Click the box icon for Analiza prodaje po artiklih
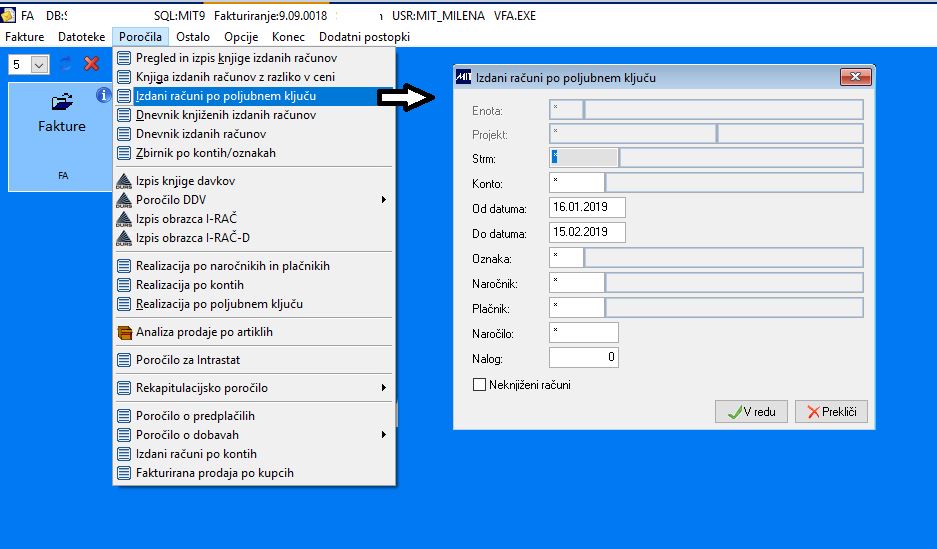The width and height of the screenshot is (937, 549). [124, 332]
